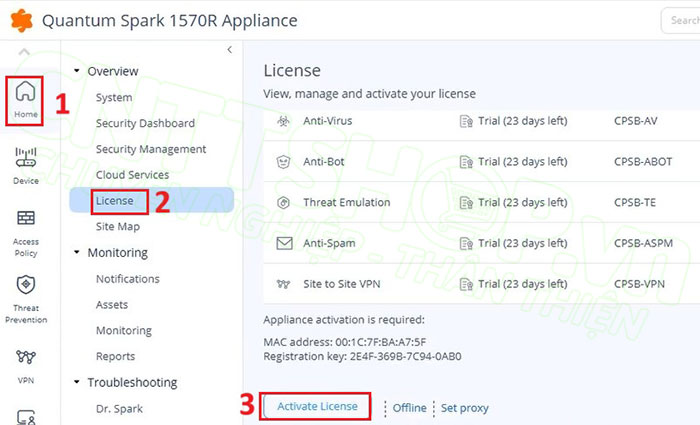Click the CPSB-ASPM SKU cell
The width and height of the screenshot is (700, 425).
pyautogui.click(x=643, y=243)
